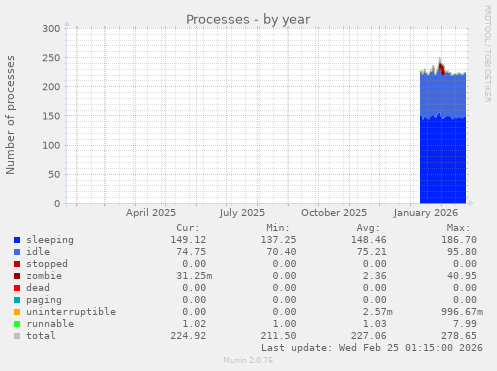Click zombie current value 31.25m
The image size is (497, 371).
(194, 276)
